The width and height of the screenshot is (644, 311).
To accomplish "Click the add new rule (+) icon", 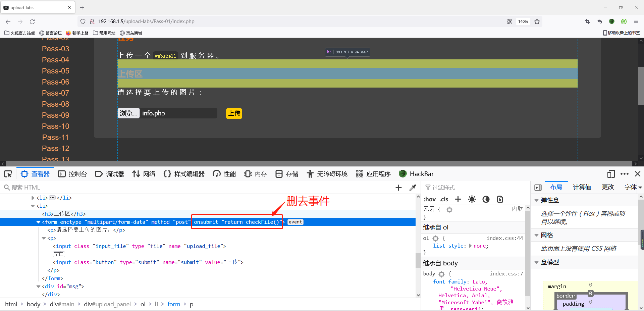I will pos(458,199).
